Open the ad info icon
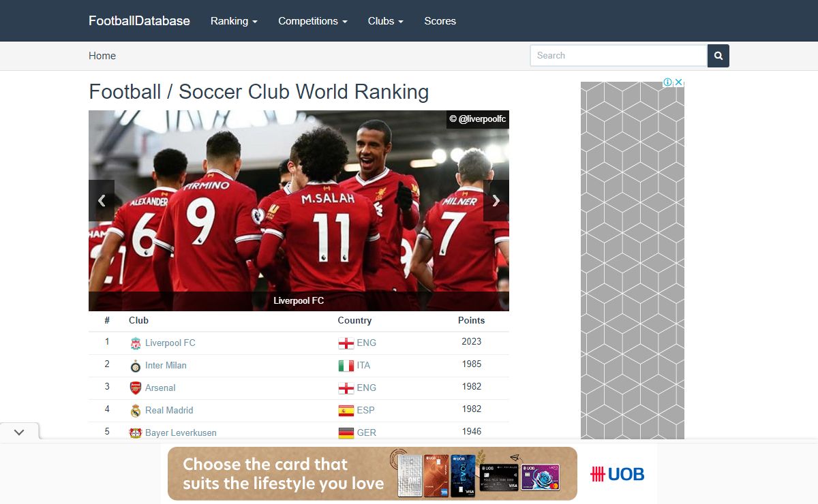 coord(668,82)
